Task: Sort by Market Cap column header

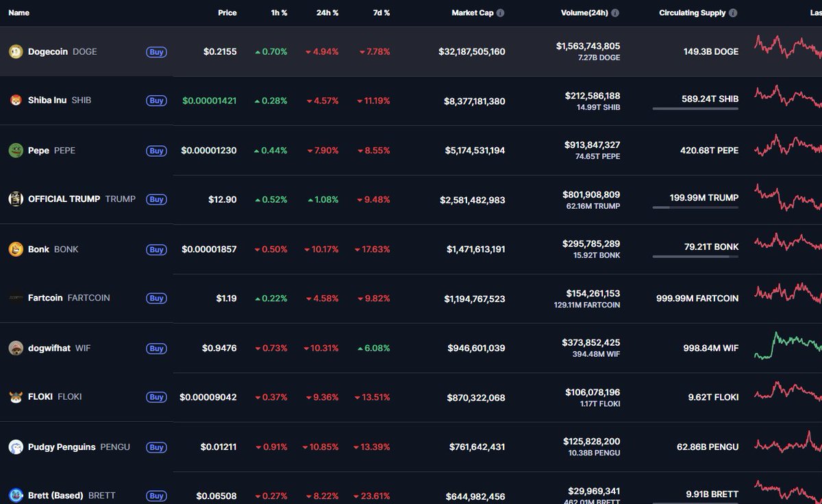Action: [473, 13]
